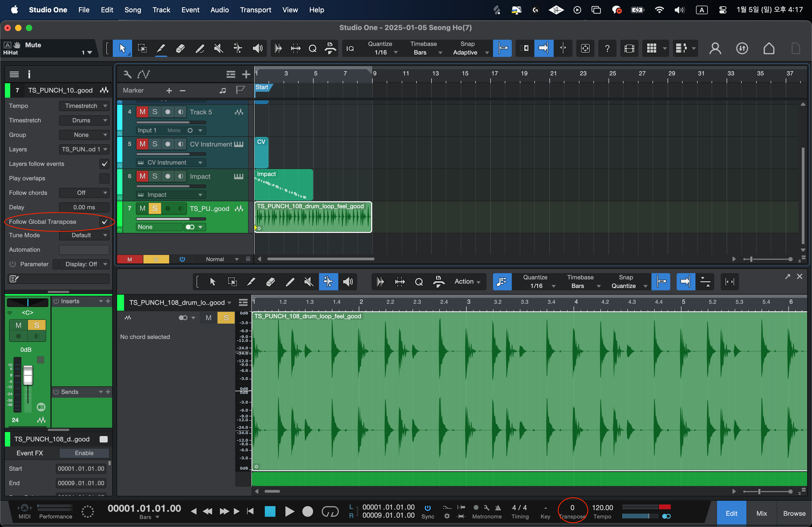The image size is (812, 527).
Task: Click the channel pan control
Action: coord(28,302)
